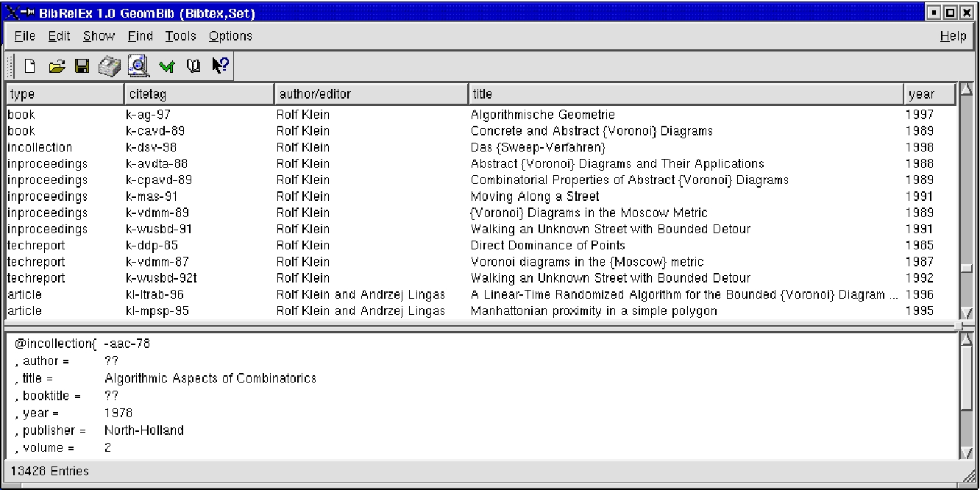Open the Edit menu
980x490 pixels.
coord(59,36)
